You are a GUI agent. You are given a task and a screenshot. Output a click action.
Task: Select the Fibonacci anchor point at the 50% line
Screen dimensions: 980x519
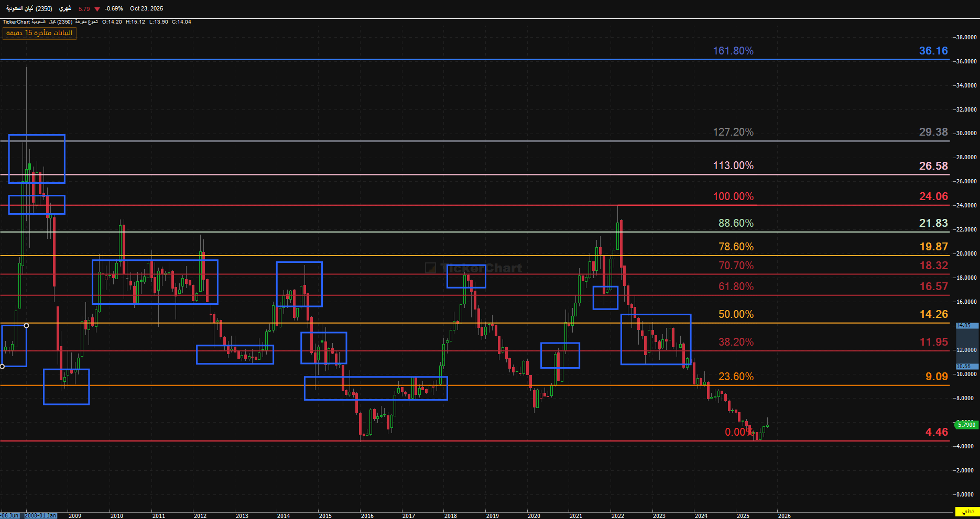tap(27, 326)
